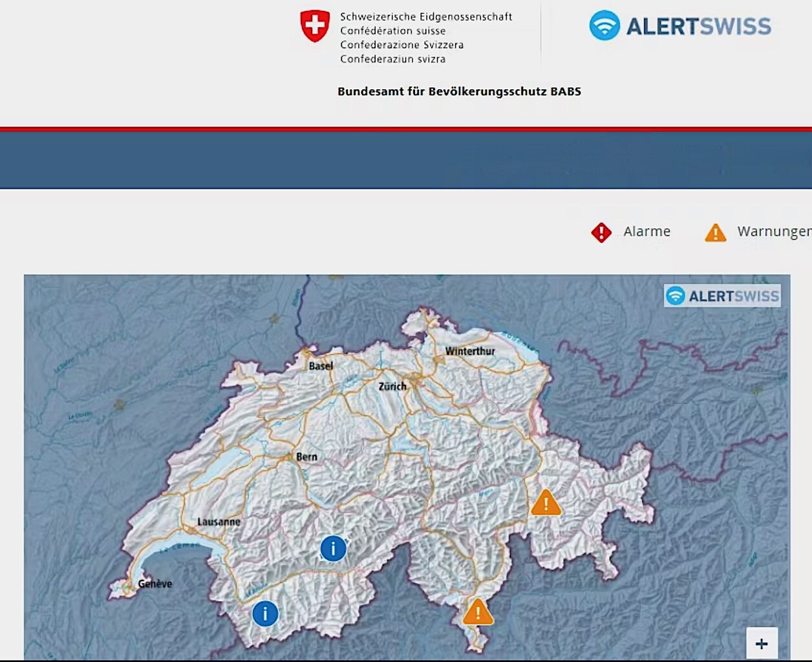Image resolution: width=812 pixels, height=662 pixels.
Task: Select the Warnungen filter label
Action: pos(775,231)
